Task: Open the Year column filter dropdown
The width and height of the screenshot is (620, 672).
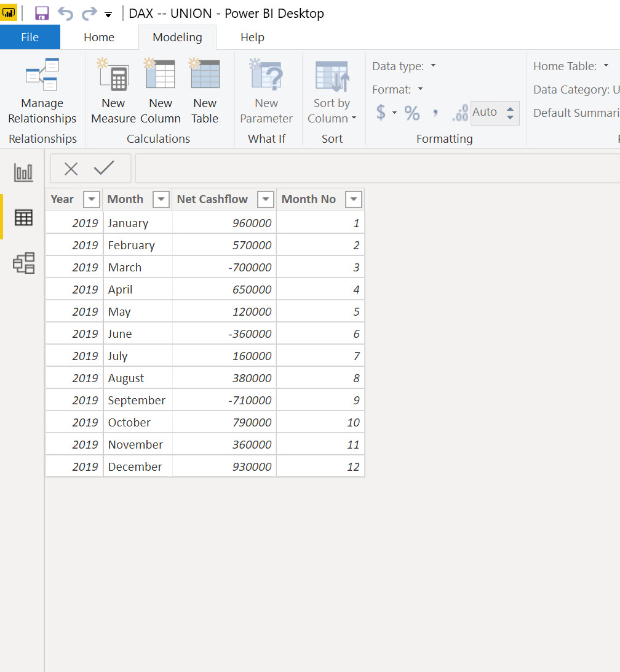Action: tap(91, 199)
